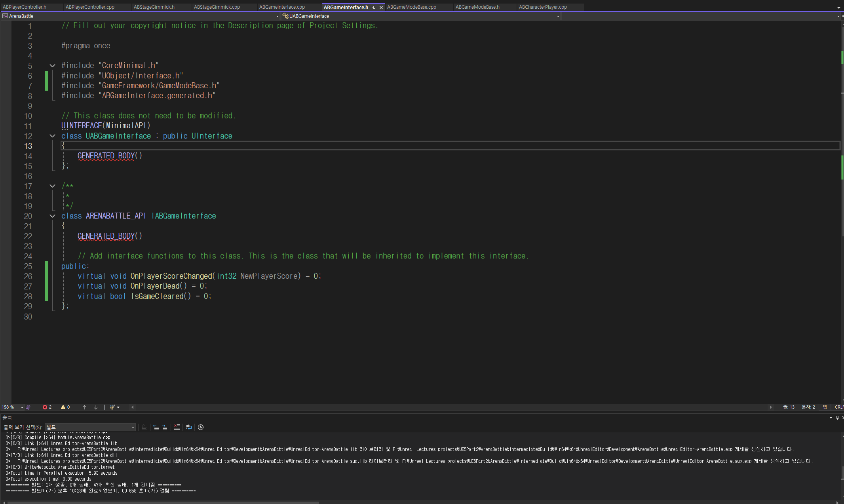844x504 pixels.
Task: Go to previous issue with the up arrow
Action: (x=84, y=407)
